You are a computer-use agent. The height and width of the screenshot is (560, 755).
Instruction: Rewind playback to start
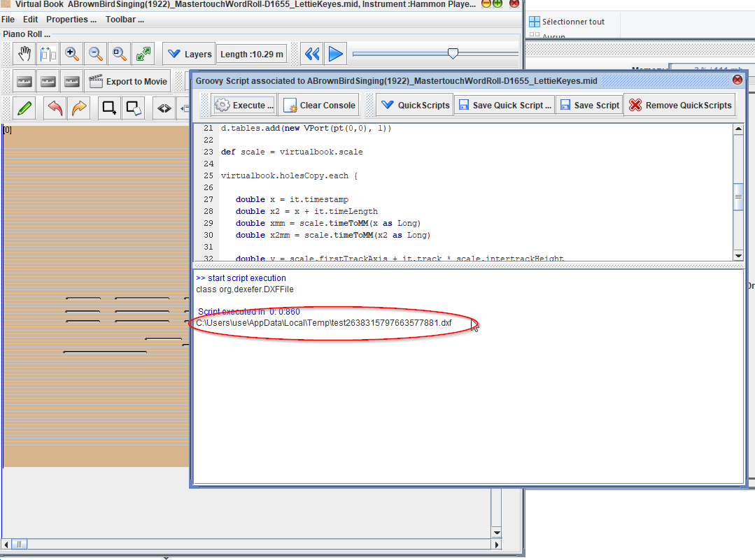[x=312, y=54]
